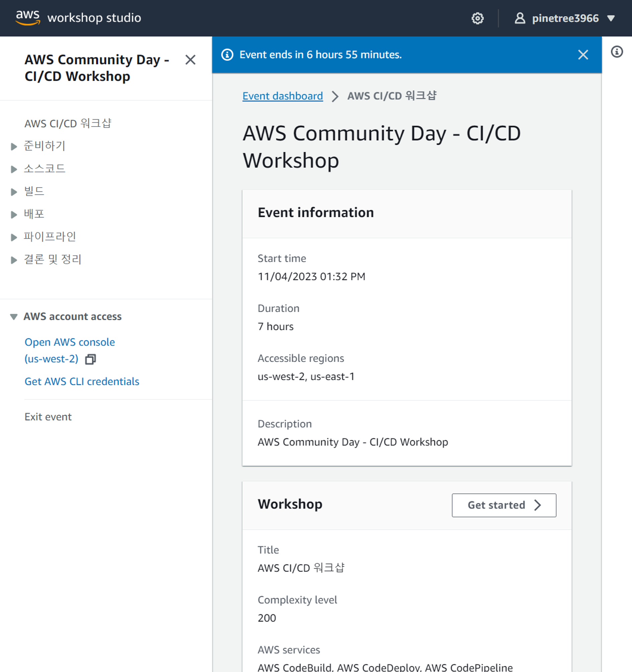Select the AWS CI/CD 워크샵 sidebar item

(x=68, y=123)
